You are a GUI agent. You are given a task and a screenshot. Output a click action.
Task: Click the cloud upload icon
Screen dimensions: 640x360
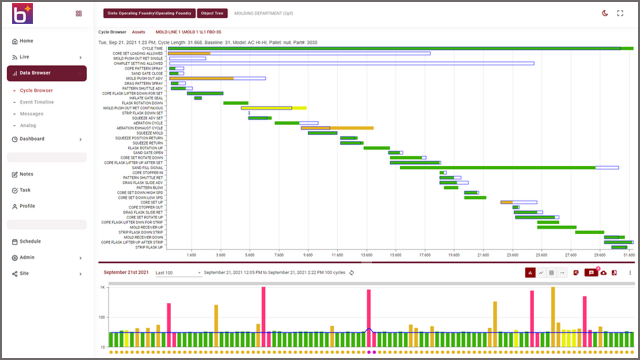coord(603,273)
